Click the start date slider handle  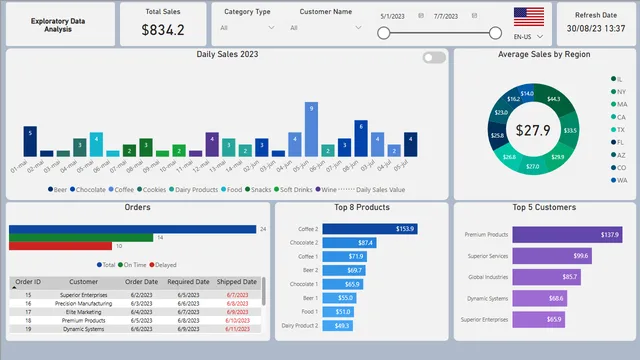tap(384, 33)
